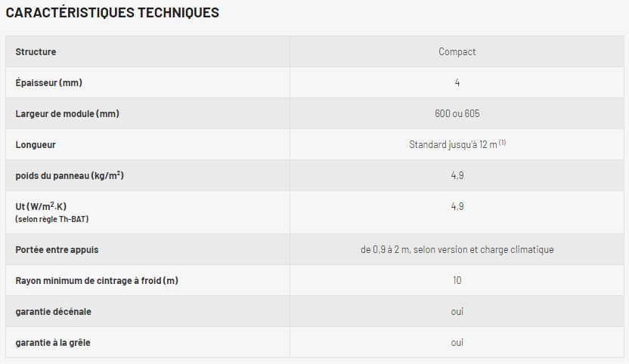Image resolution: width=629 pixels, height=364 pixels.
Task: Click the Caractéristiques Techniques heading
Action: pyautogui.click(x=113, y=13)
